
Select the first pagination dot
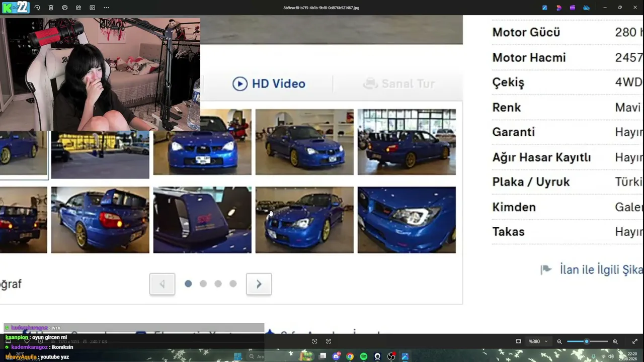tap(188, 284)
